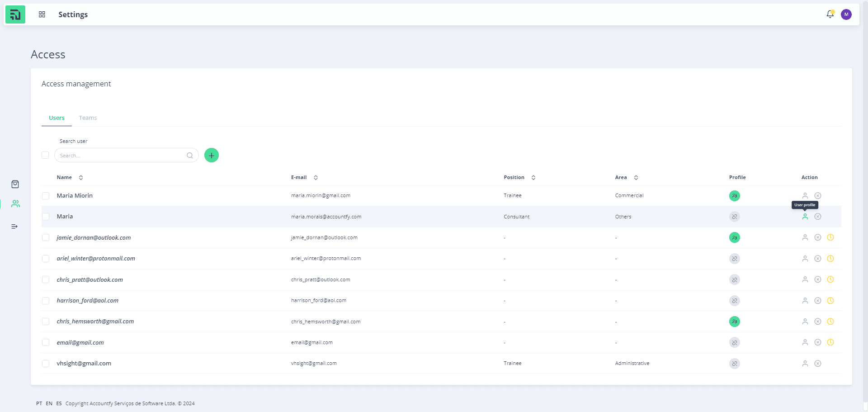Open user profile icon for ariel_winter
The image size is (868, 412).
click(805, 259)
